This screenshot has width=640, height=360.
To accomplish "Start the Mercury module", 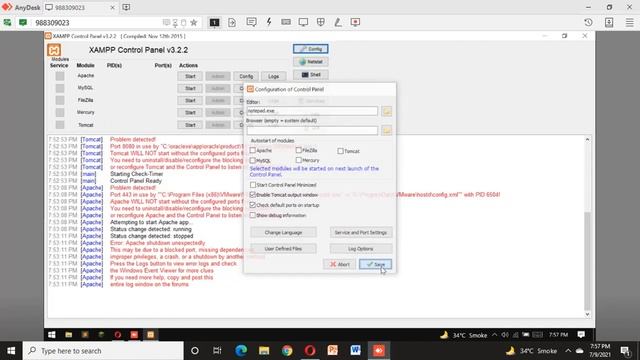I will [190, 113].
